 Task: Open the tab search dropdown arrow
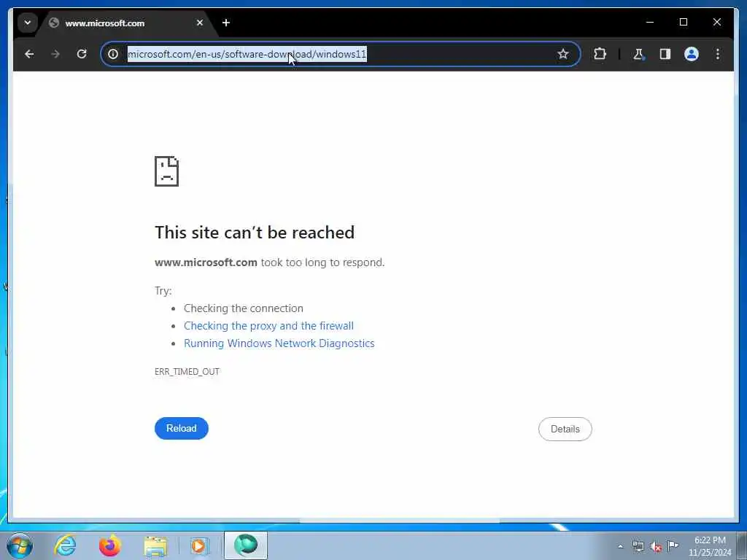tap(28, 23)
